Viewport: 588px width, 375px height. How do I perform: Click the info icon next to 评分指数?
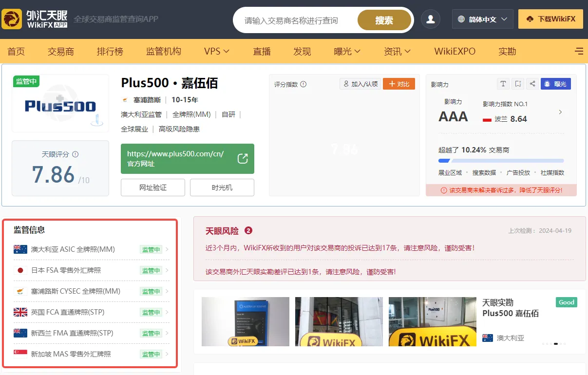(x=303, y=84)
